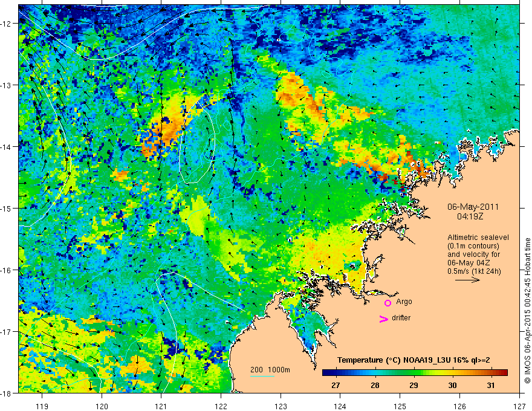Click the 'drifter' legend label
Viewport: 532px width, 411px height.
(x=401, y=318)
